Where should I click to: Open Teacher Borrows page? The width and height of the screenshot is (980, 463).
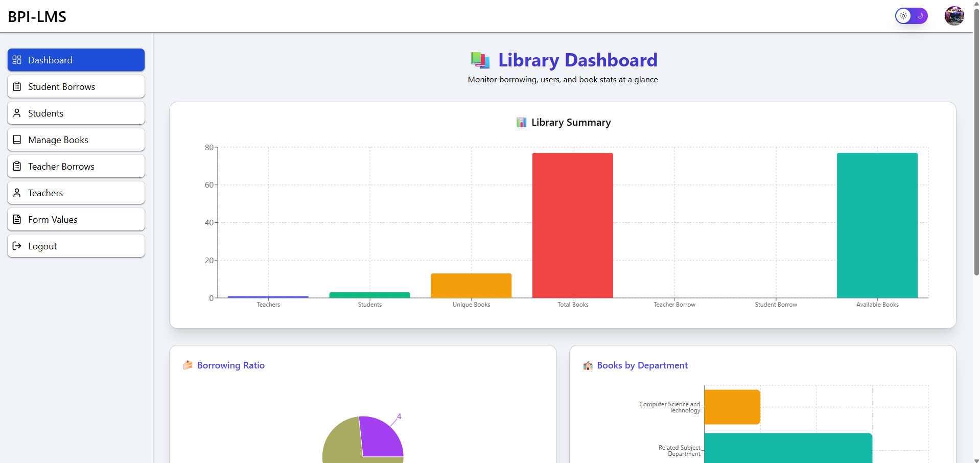coord(76,166)
